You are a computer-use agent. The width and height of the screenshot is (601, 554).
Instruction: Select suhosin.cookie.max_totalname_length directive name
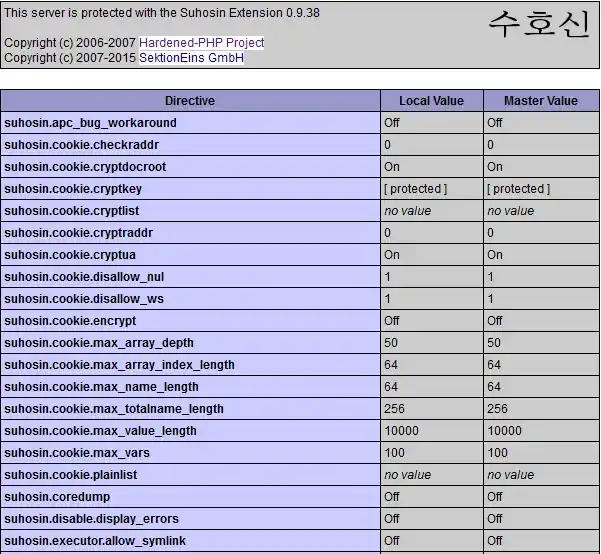[114, 409]
